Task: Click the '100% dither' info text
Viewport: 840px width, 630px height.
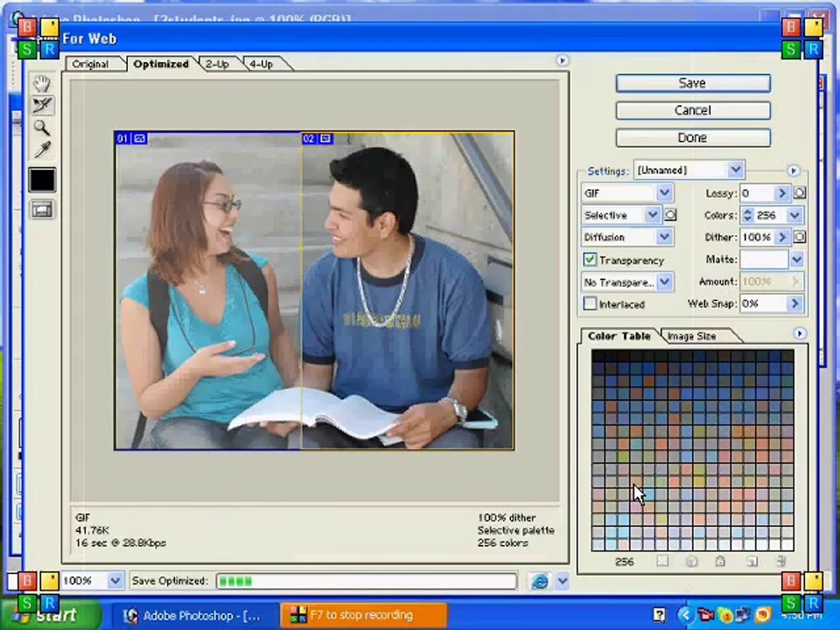Action: pos(507,518)
